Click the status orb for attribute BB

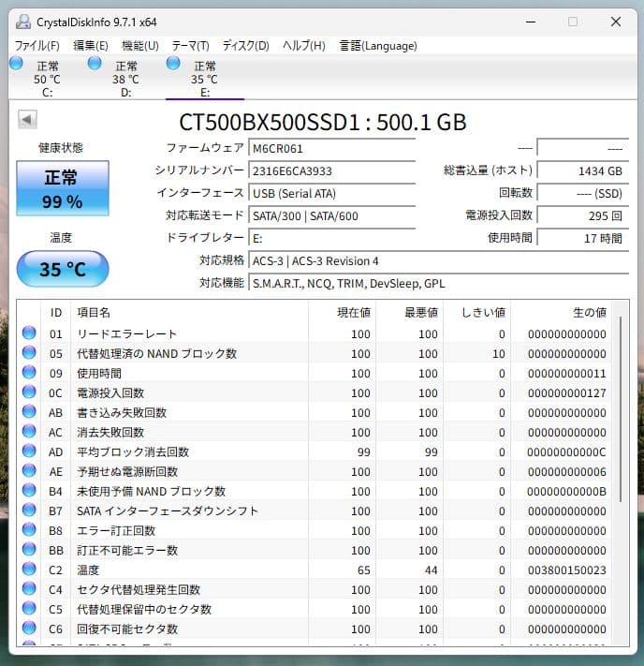(29, 549)
